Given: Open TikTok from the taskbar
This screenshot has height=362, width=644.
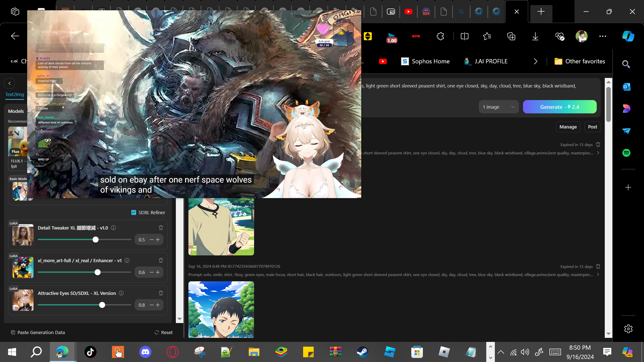Looking at the screenshot, I should click(x=91, y=352).
